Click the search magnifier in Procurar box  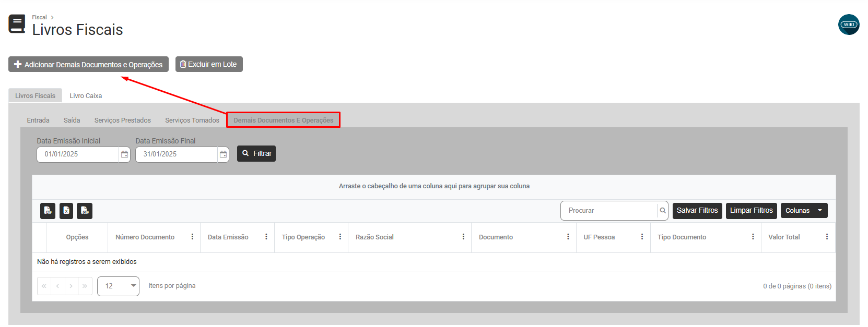pyautogui.click(x=662, y=211)
